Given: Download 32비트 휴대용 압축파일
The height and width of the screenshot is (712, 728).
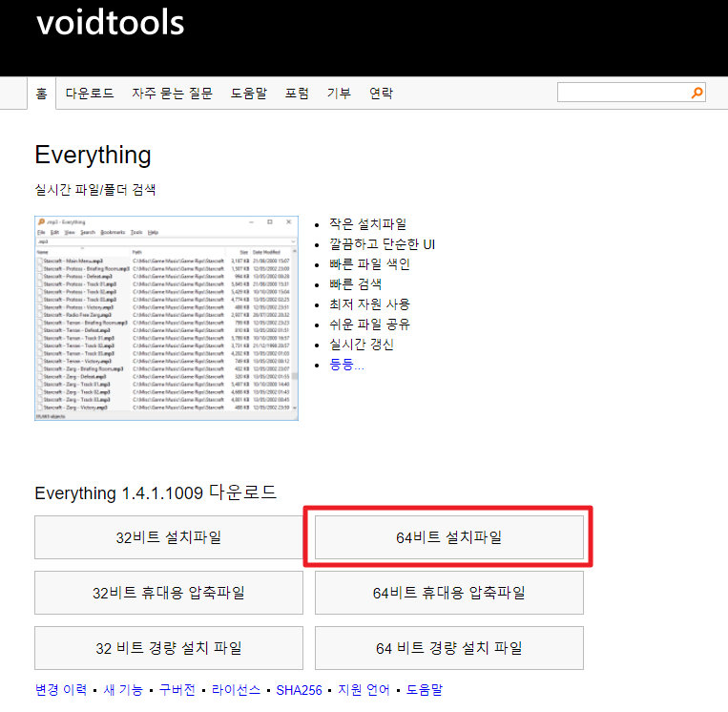Looking at the screenshot, I should click(169, 593).
